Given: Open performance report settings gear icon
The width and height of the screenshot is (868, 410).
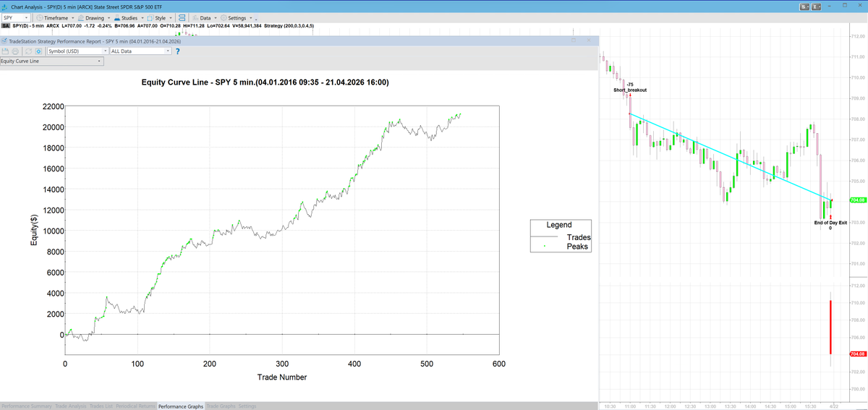Looking at the screenshot, I should tap(38, 51).
